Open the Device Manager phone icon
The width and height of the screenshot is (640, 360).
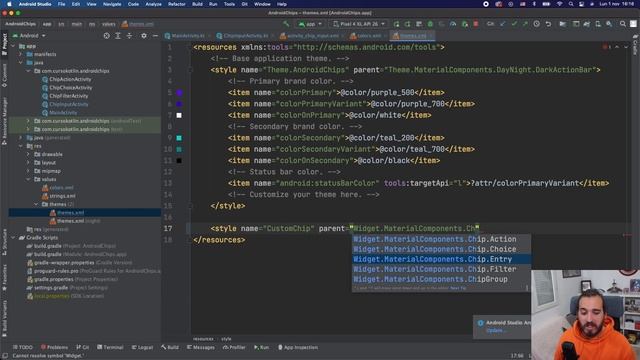[x=598, y=24]
